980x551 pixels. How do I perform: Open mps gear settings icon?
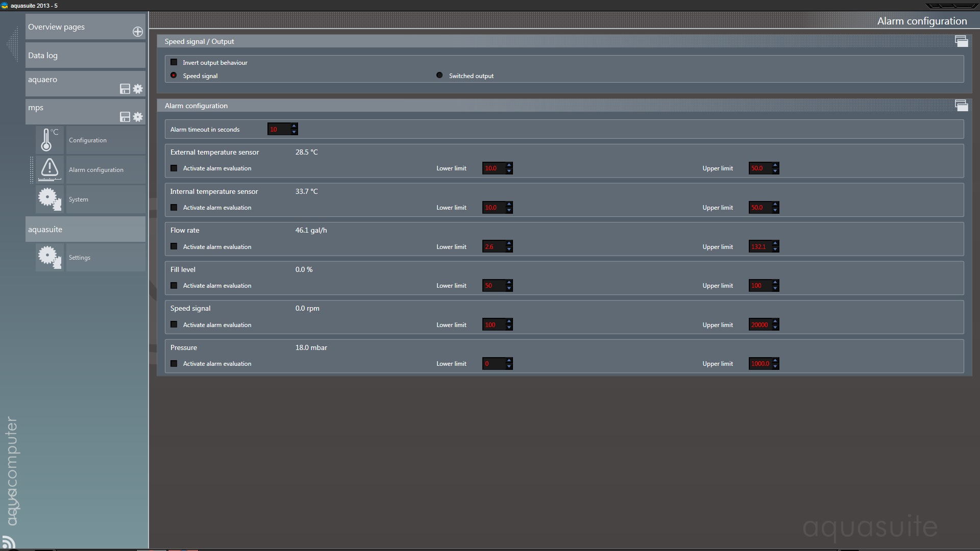pyautogui.click(x=138, y=117)
